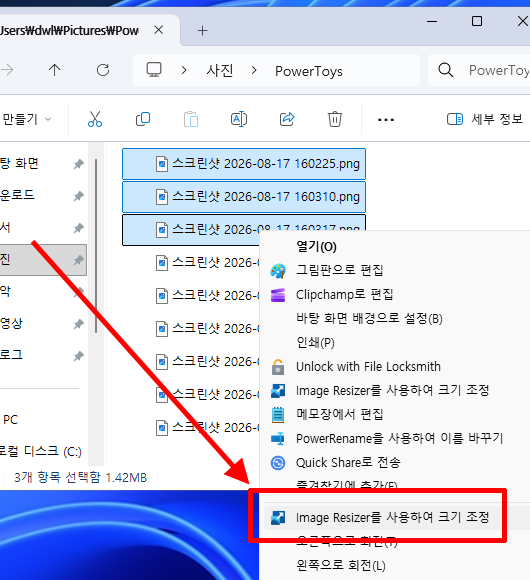
Task: Select highlighted 진 folder in sidebar
Action: click(43, 260)
